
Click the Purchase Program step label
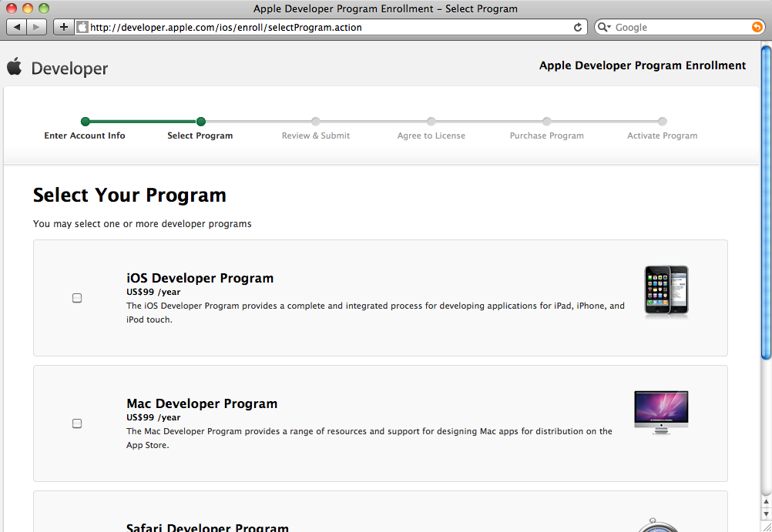[546, 136]
